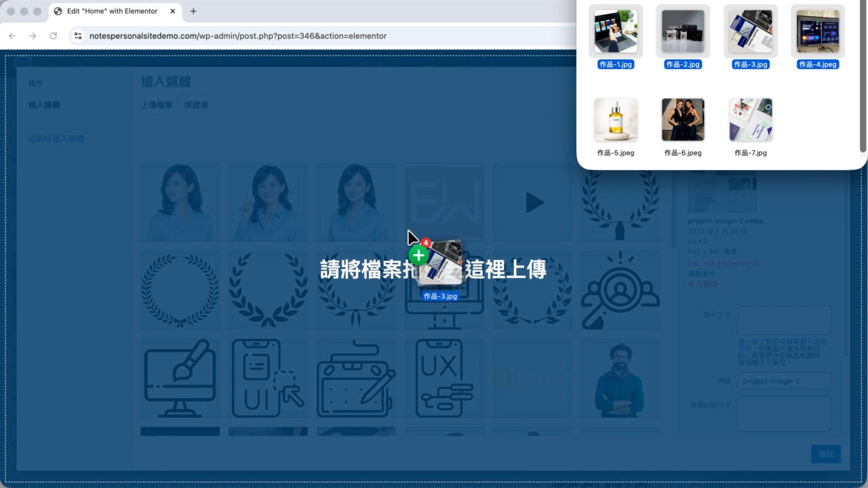
Task: Switch to the 上傳檔案 tab
Action: (x=157, y=105)
